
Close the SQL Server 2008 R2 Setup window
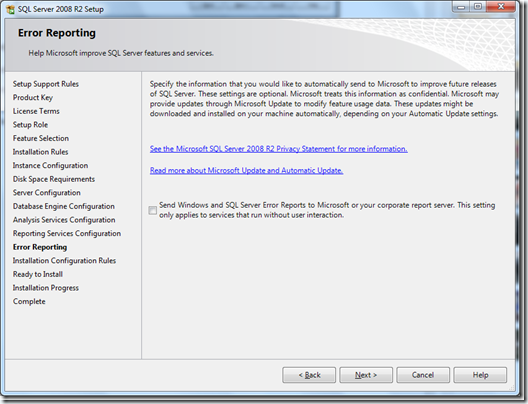coord(501,7)
